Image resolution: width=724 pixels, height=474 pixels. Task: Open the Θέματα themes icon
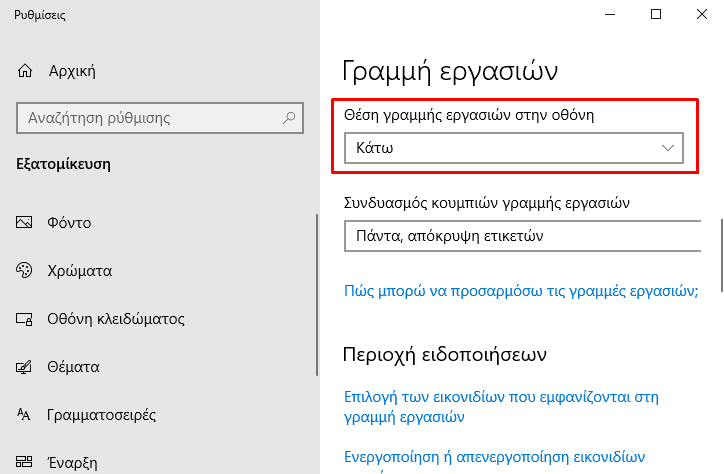tap(24, 367)
